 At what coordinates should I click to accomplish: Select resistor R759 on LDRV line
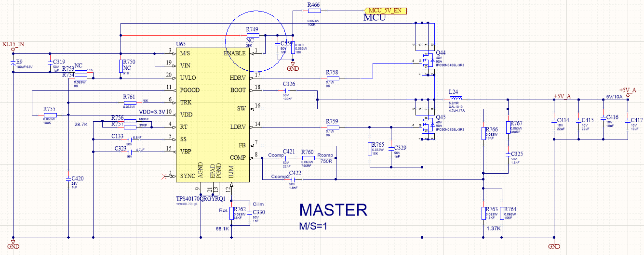[332, 127]
